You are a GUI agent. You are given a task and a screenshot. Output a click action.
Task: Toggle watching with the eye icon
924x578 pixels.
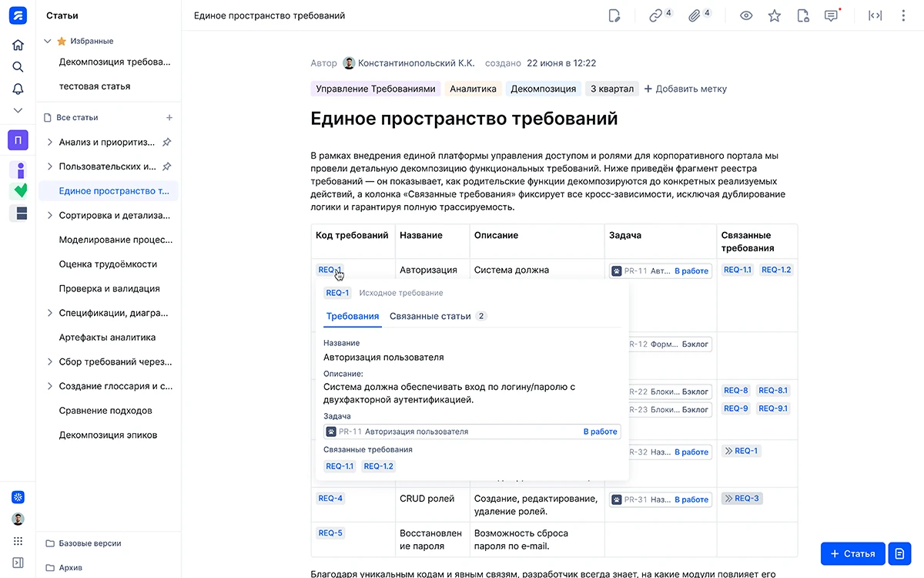[746, 15]
